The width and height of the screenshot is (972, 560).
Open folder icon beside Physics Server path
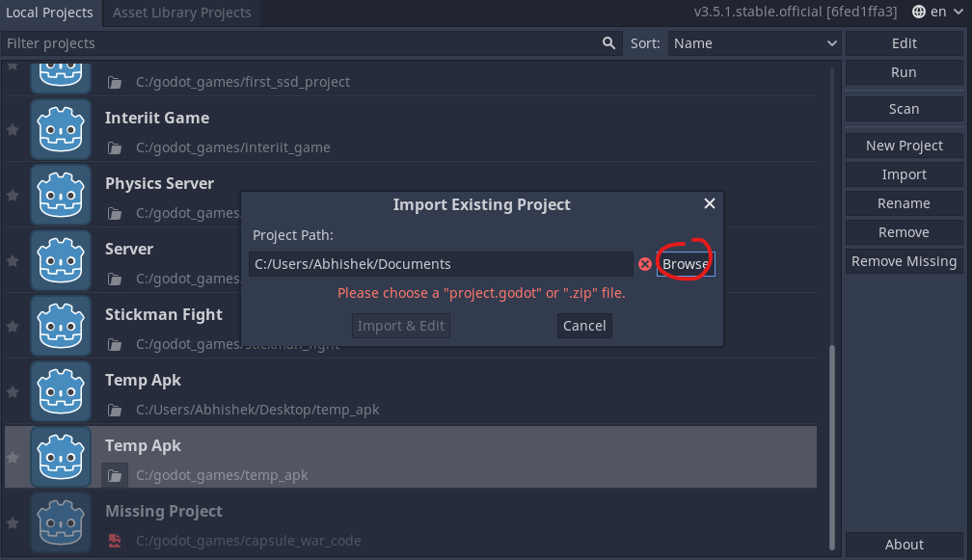(115, 214)
